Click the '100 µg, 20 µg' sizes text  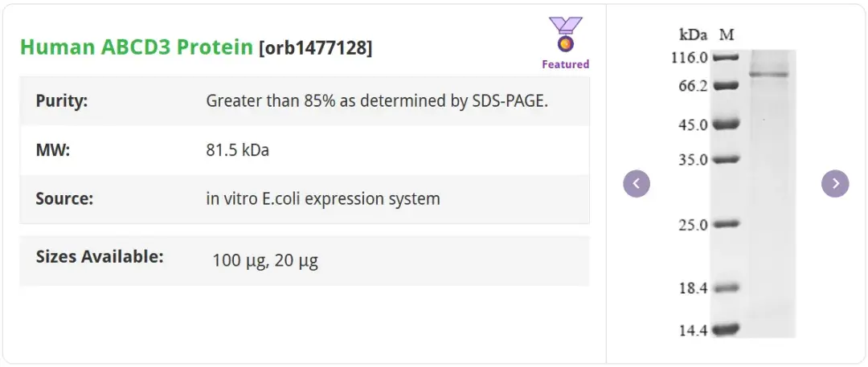[x=265, y=260]
